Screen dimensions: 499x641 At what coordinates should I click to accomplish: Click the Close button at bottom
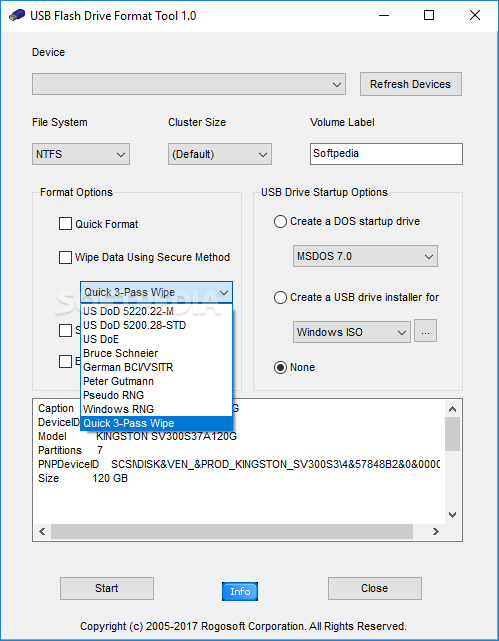click(375, 588)
